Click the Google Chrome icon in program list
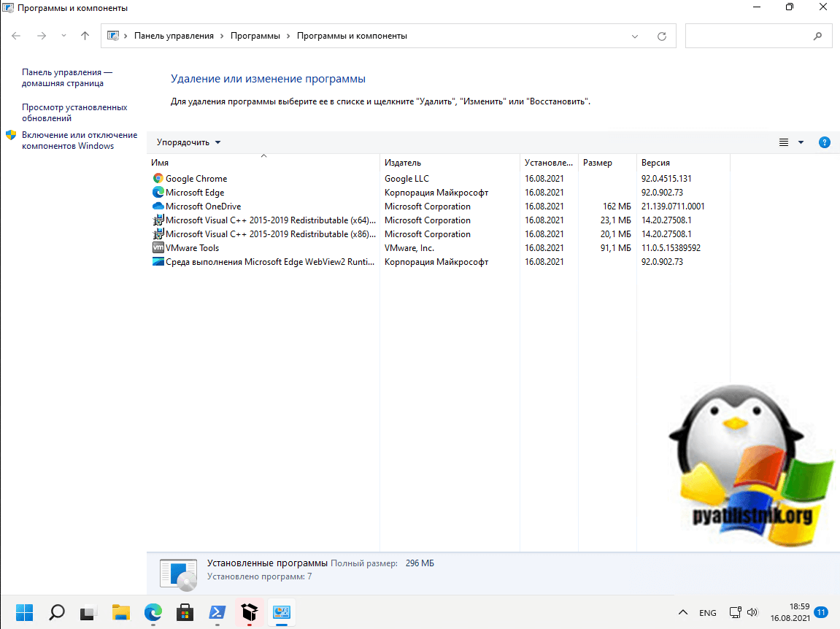 coord(158,179)
